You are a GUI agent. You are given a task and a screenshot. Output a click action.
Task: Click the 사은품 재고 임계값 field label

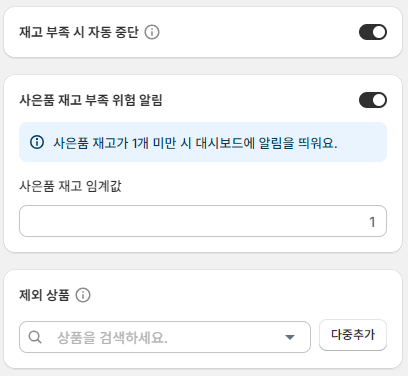click(70, 186)
